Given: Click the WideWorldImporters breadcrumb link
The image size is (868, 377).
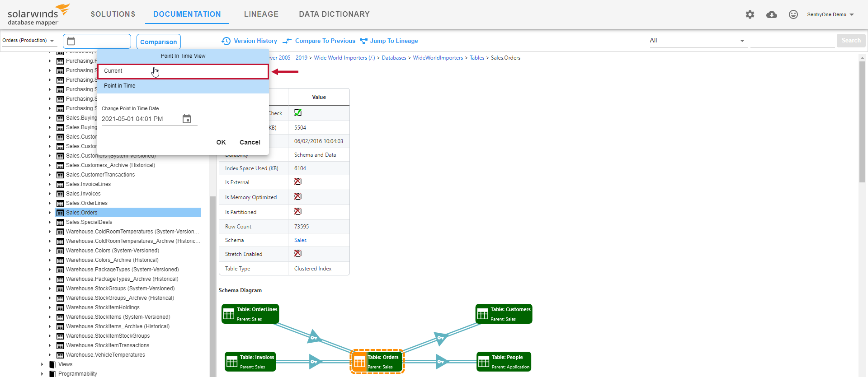Looking at the screenshot, I should pyautogui.click(x=438, y=58).
